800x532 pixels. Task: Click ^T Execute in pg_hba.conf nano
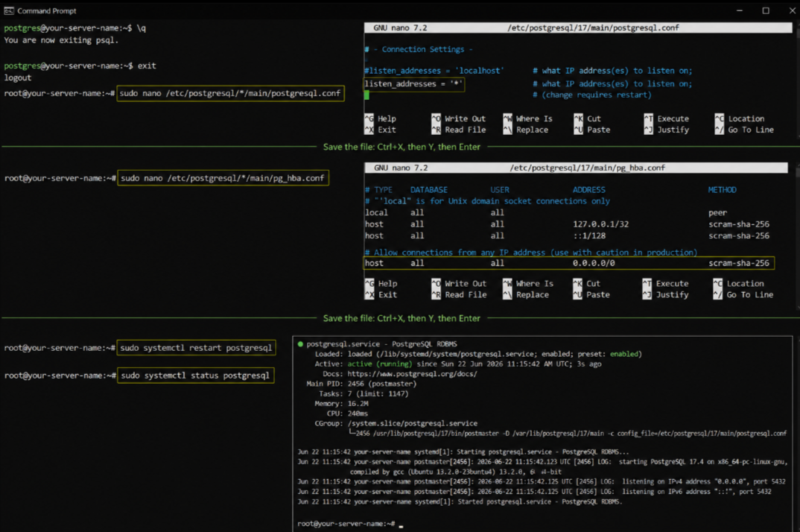click(665, 283)
